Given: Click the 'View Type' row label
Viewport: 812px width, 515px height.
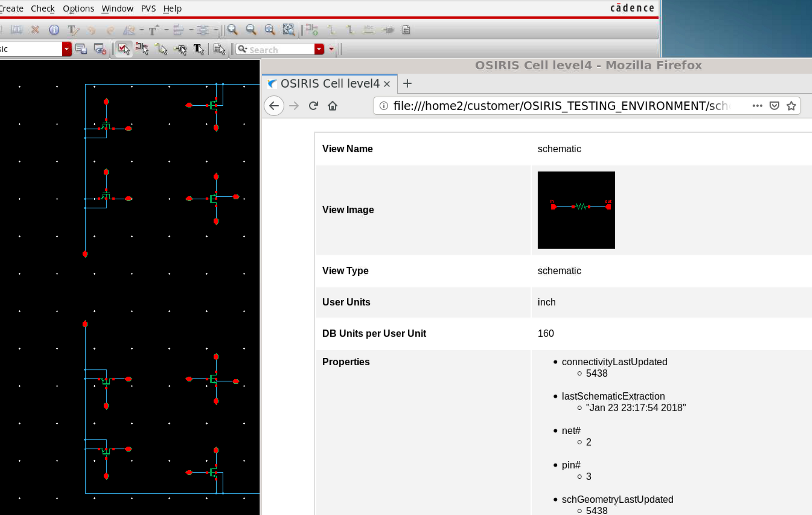Looking at the screenshot, I should (x=345, y=271).
